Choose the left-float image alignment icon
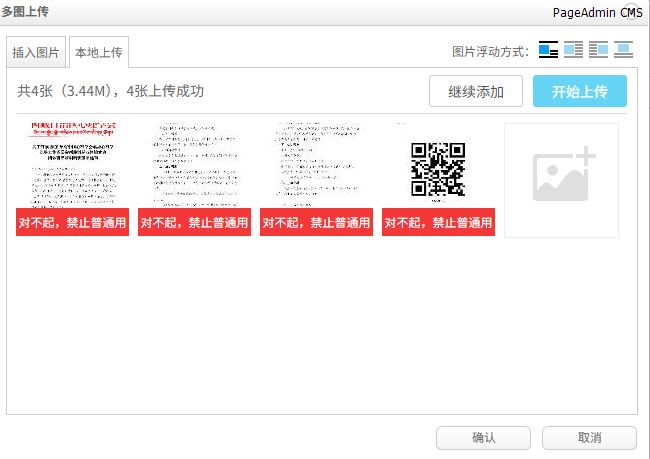650x459 pixels. (x=573, y=50)
